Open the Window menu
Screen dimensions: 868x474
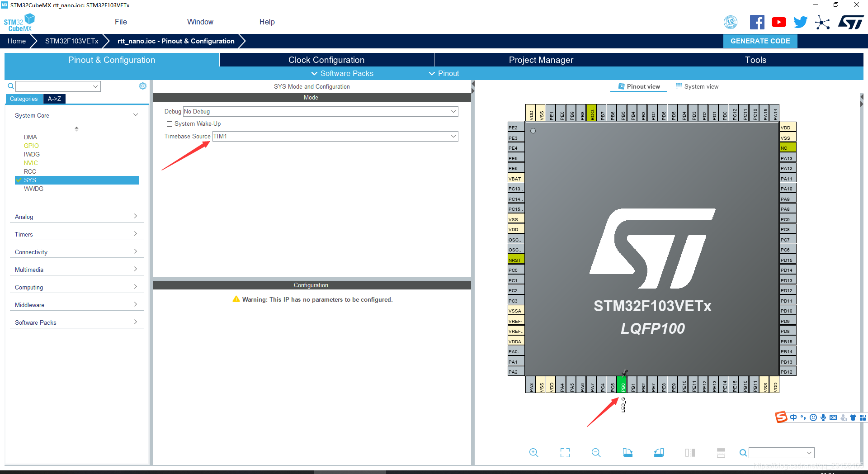coord(200,22)
